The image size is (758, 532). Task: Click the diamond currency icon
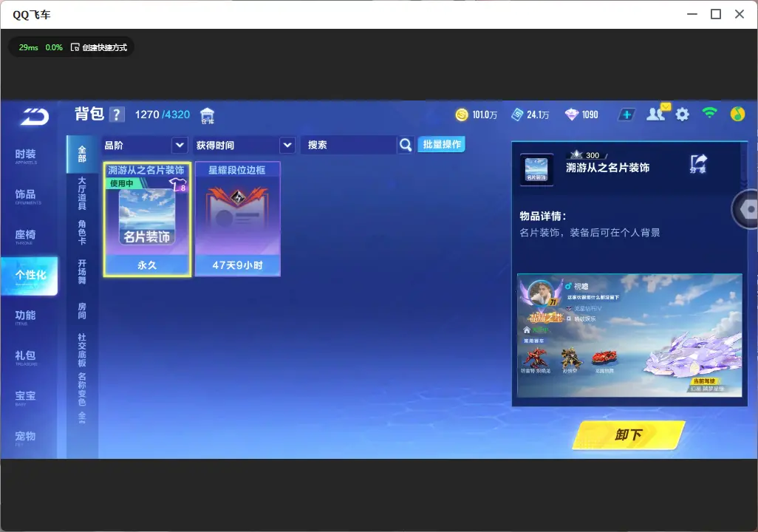click(x=571, y=115)
